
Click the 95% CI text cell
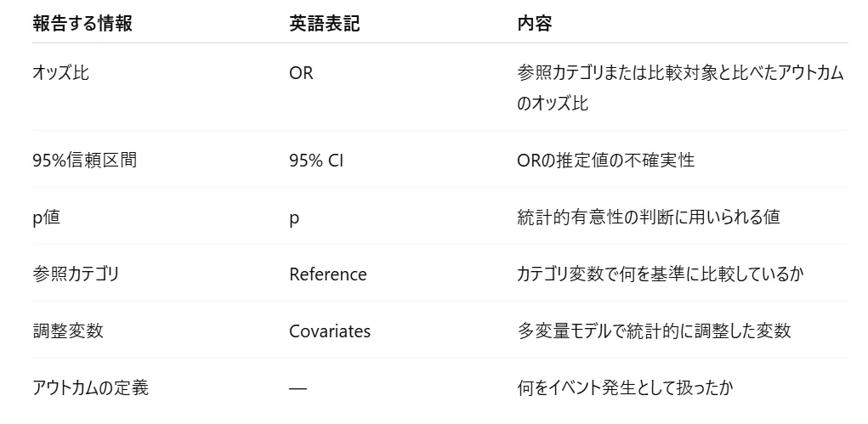click(316, 161)
